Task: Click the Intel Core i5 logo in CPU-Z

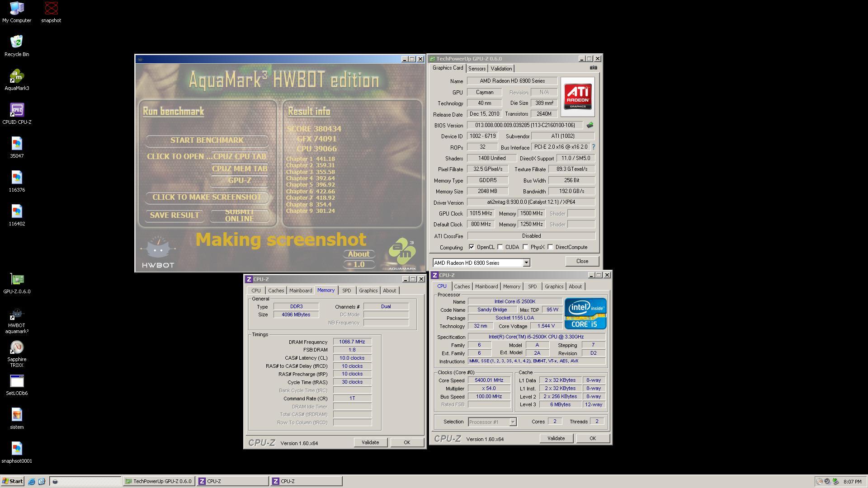Action: click(585, 313)
